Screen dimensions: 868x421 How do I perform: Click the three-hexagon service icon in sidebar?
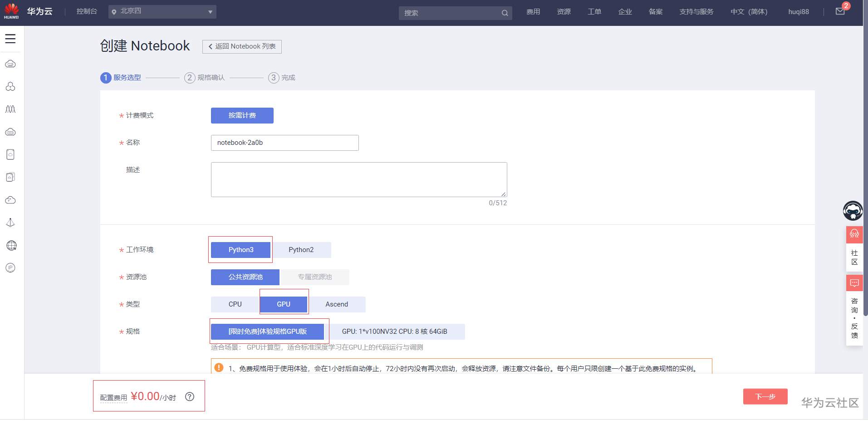(x=10, y=86)
